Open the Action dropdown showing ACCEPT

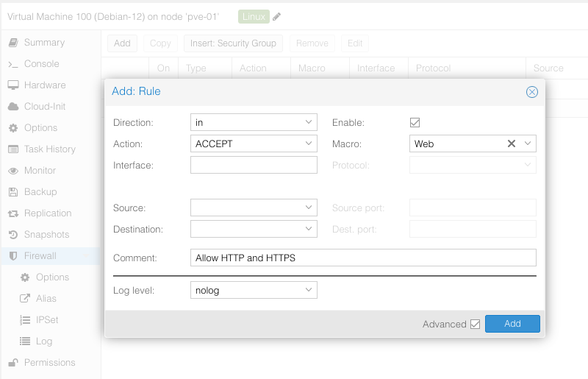[308, 144]
